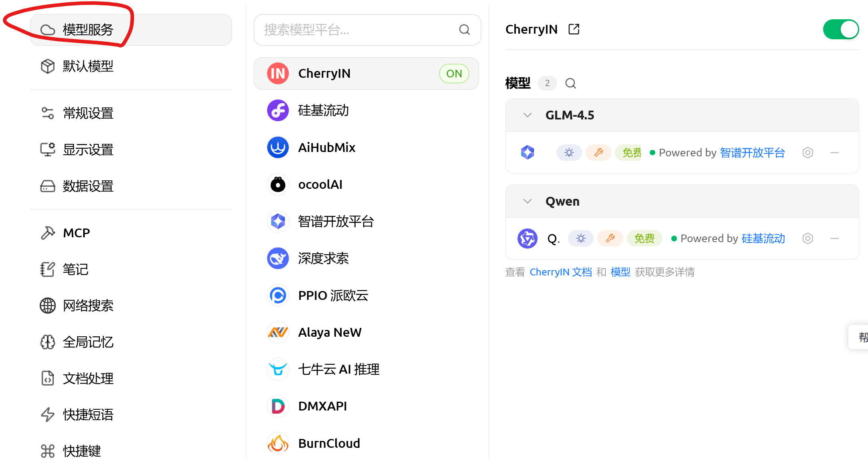868x459 pixels.
Task: Open the 模型服务 settings section
Action: pos(131,30)
